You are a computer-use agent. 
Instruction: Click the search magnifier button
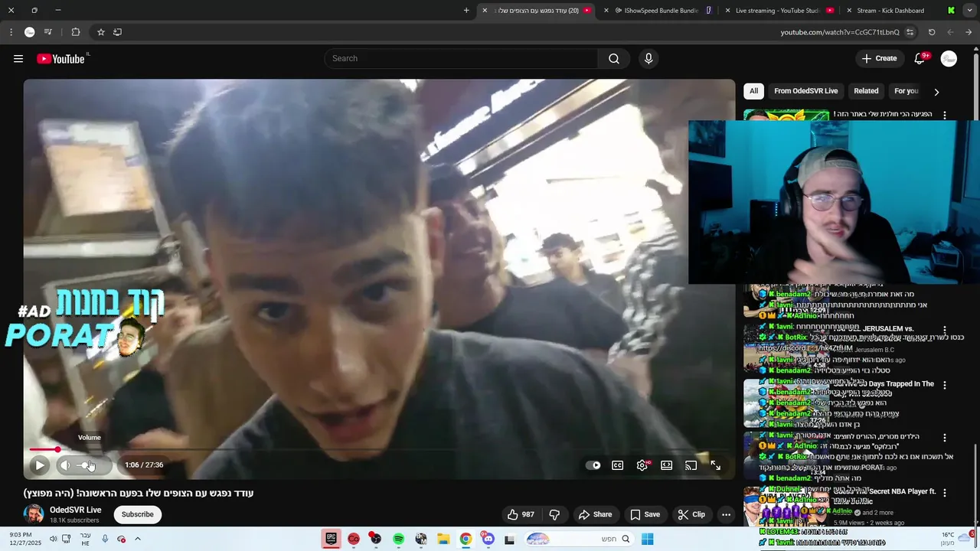click(614, 59)
